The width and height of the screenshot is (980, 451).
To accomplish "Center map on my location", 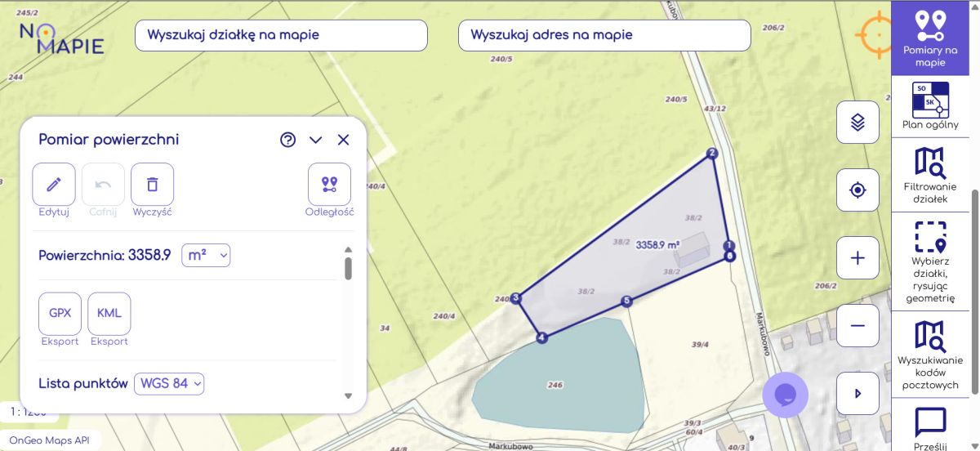I will [x=857, y=190].
